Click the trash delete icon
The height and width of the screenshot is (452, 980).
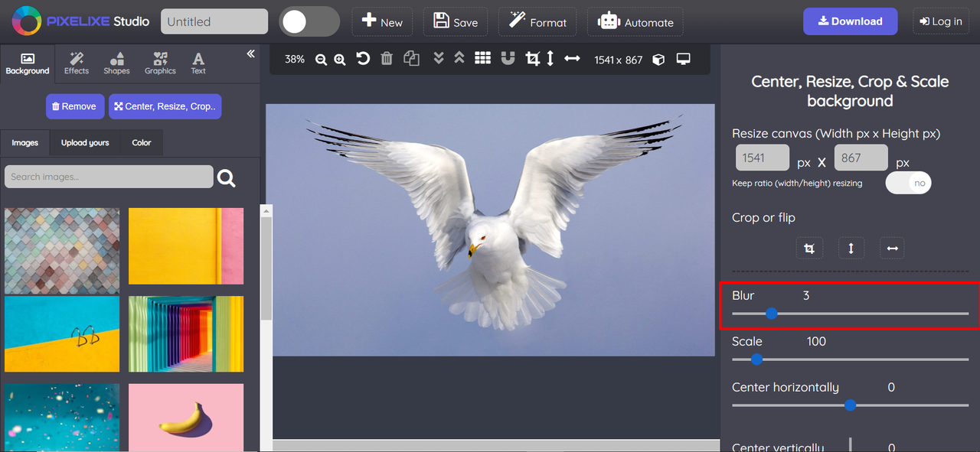(x=387, y=59)
